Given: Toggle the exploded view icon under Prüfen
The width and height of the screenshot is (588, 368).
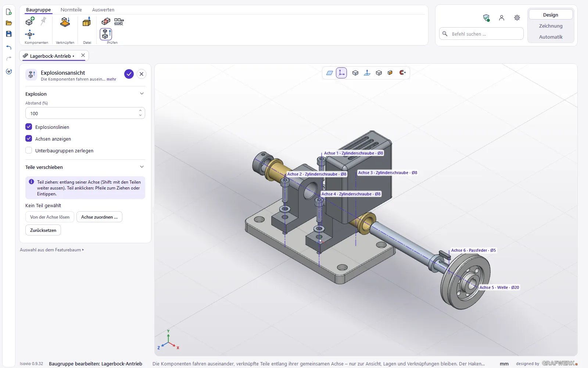Looking at the screenshot, I should coord(106,34).
